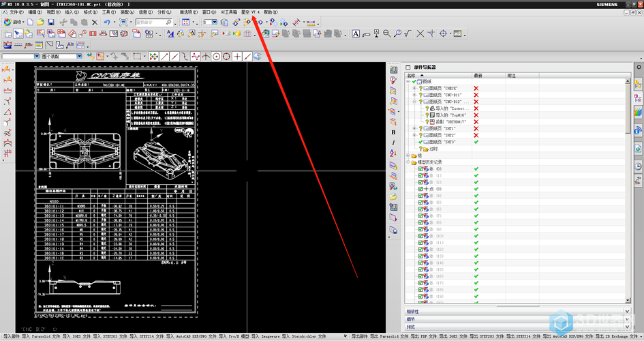
Task: Click the Bold B icon in navigator sidebar
Action: [x=393, y=132]
